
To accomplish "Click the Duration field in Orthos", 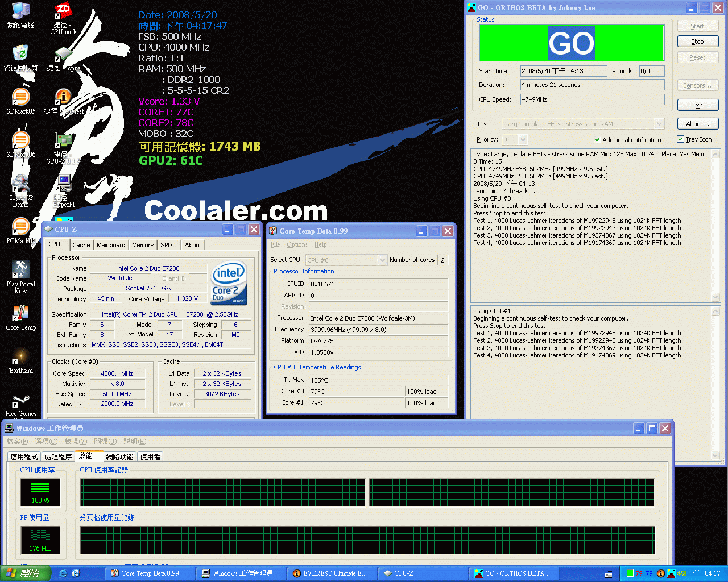I will point(592,85).
